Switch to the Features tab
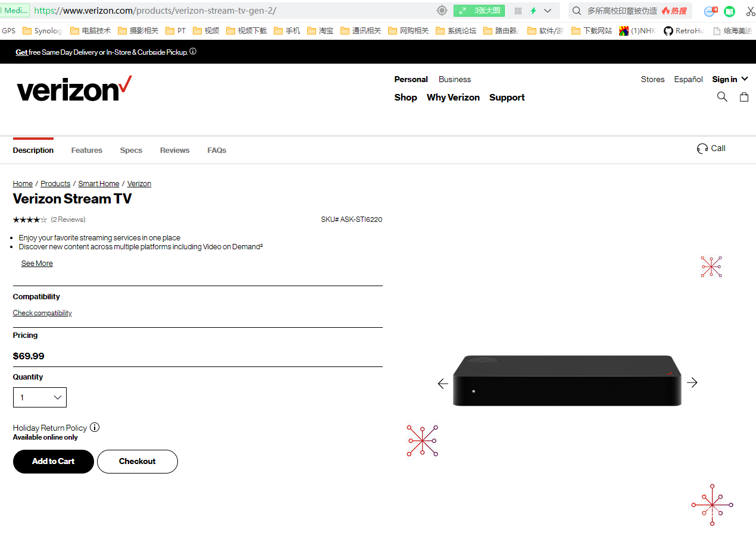This screenshot has height=558, width=756. click(87, 151)
